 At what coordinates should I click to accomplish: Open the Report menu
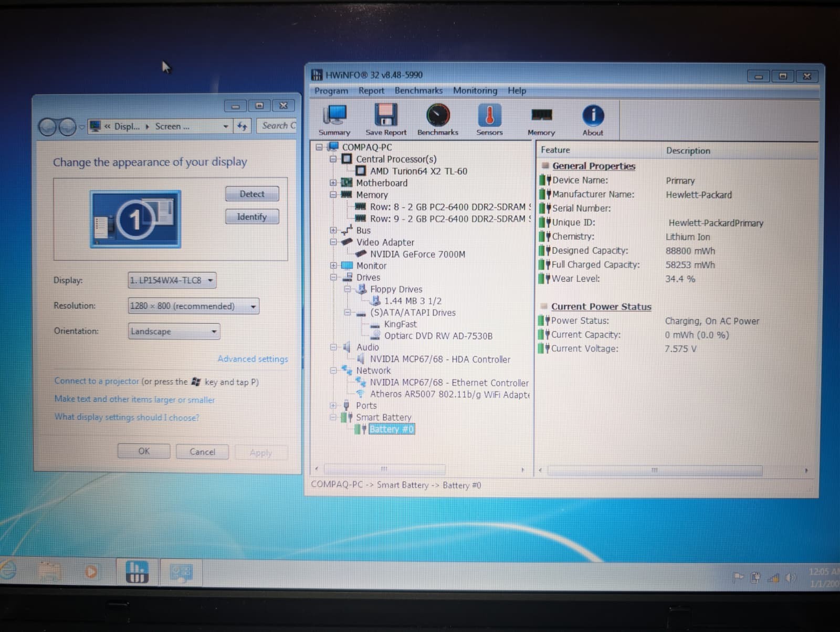(x=371, y=91)
